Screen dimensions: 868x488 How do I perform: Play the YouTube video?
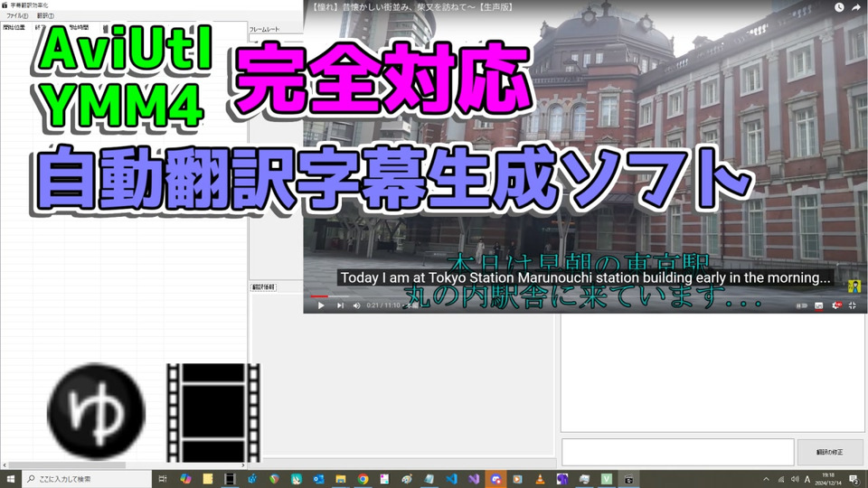[x=321, y=305]
